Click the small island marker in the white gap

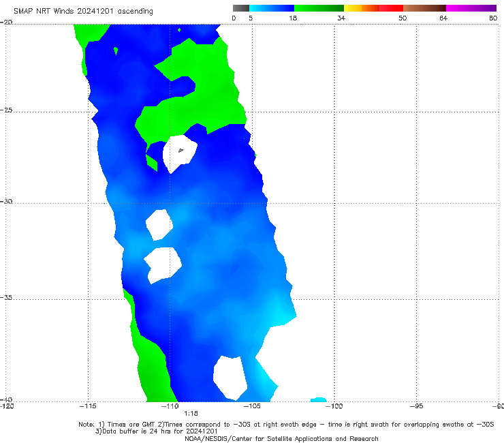(x=180, y=150)
